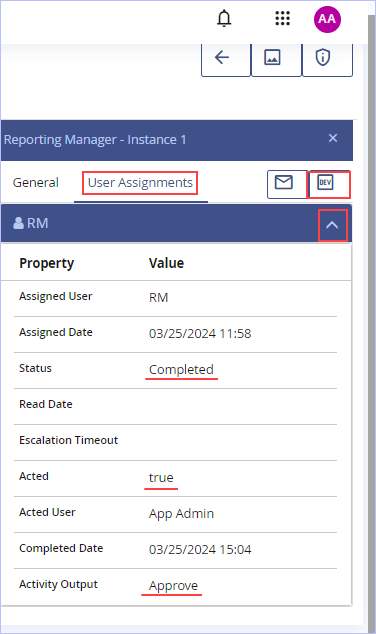This screenshot has width=376, height=634.
Task: Click the Value column header
Action: [x=166, y=263]
